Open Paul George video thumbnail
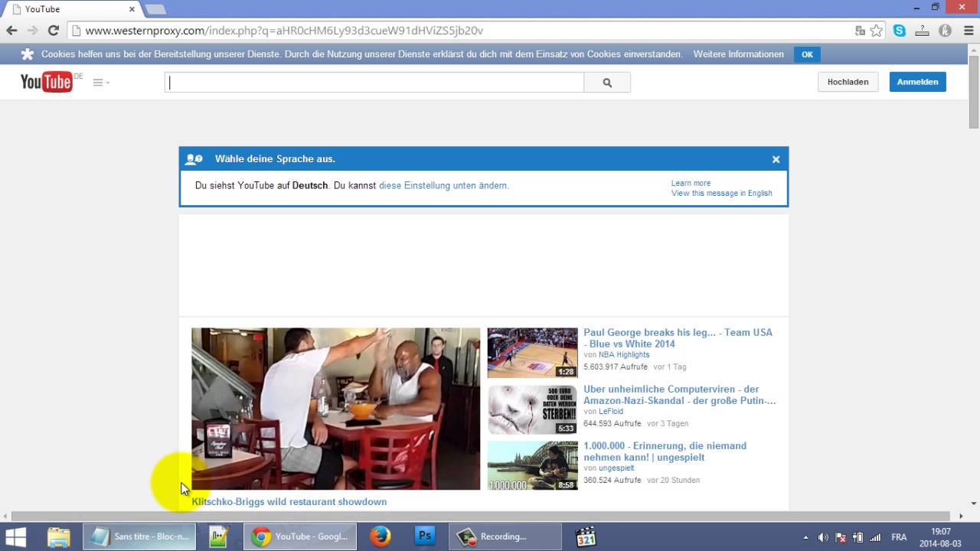The width and height of the screenshot is (980, 551). pos(532,353)
